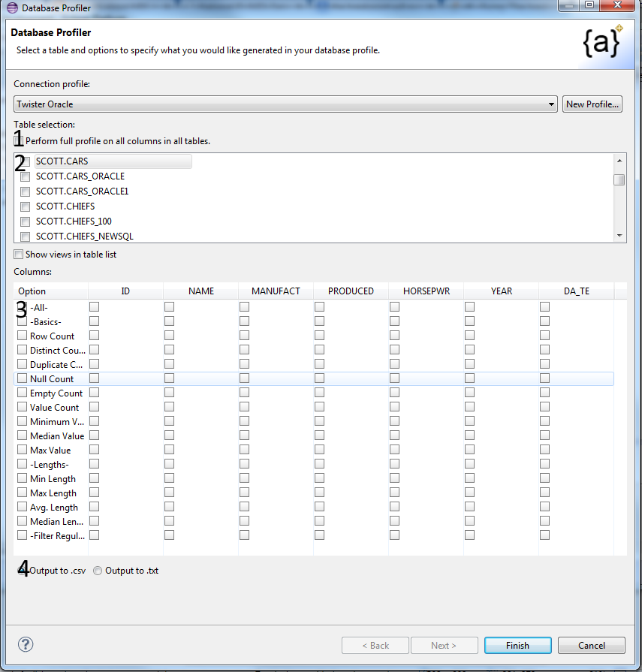This screenshot has width=642, height=672.
Task: Enable full profile on all columns option
Action: [19, 139]
